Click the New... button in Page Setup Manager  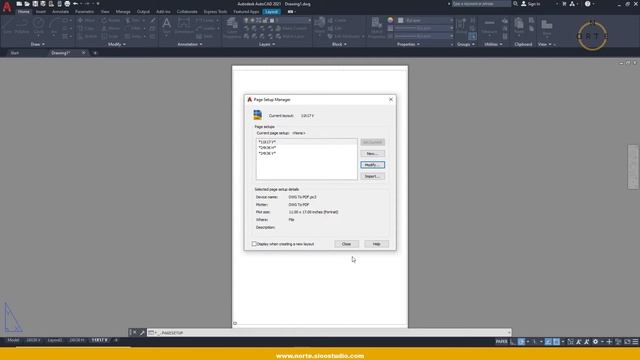coord(372,153)
